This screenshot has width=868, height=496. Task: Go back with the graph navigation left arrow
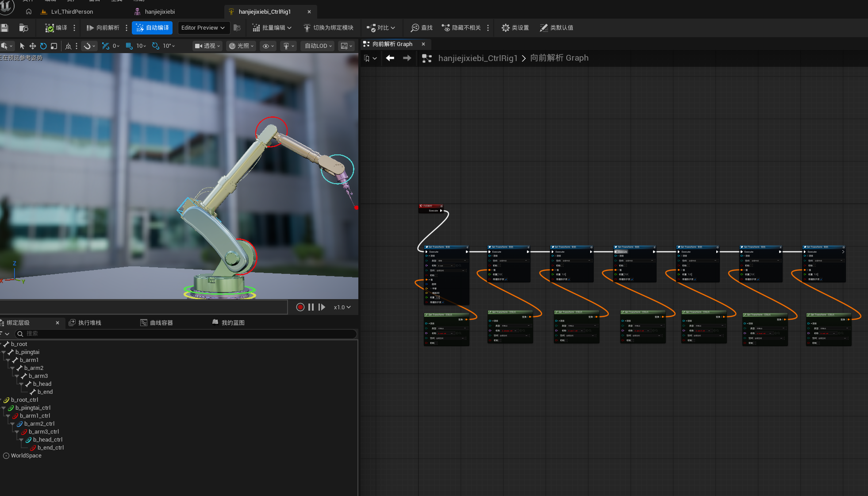click(390, 58)
